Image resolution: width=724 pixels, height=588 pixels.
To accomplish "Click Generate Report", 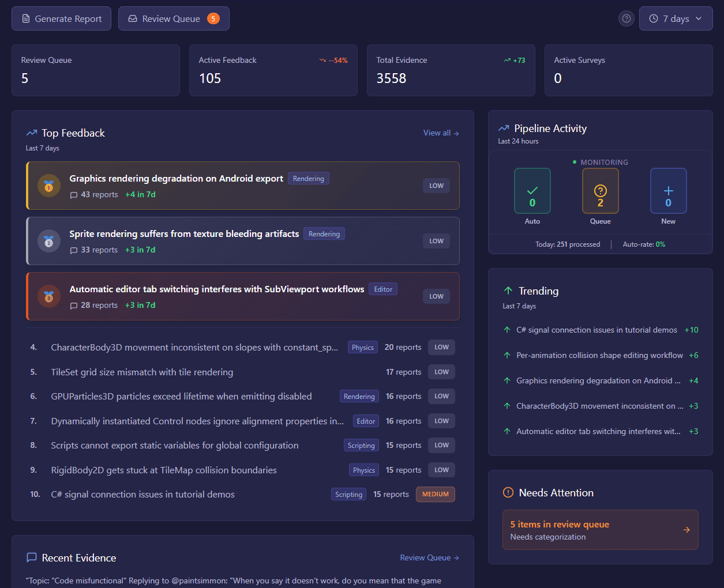I will click(x=61, y=18).
